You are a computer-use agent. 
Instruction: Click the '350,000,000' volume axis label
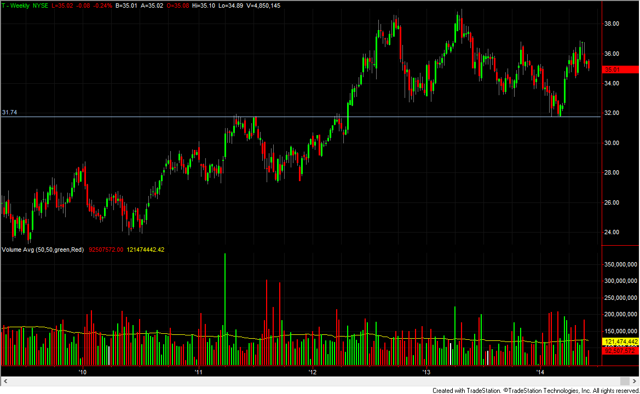point(620,265)
